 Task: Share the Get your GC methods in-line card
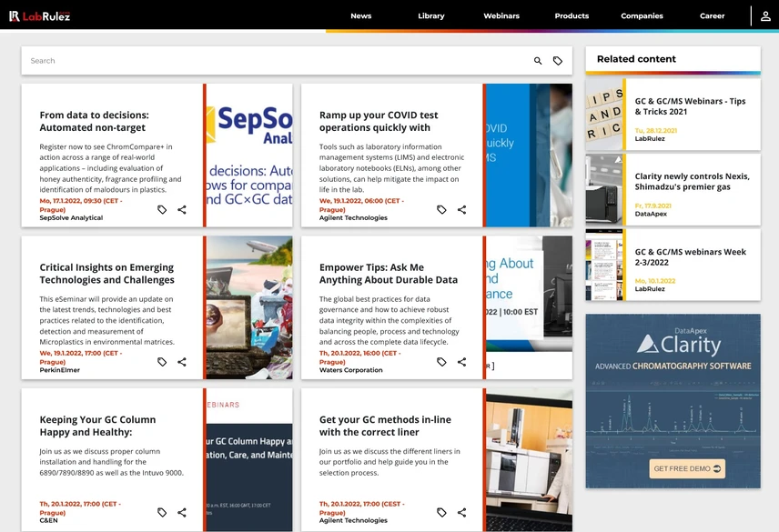(x=461, y=512)
